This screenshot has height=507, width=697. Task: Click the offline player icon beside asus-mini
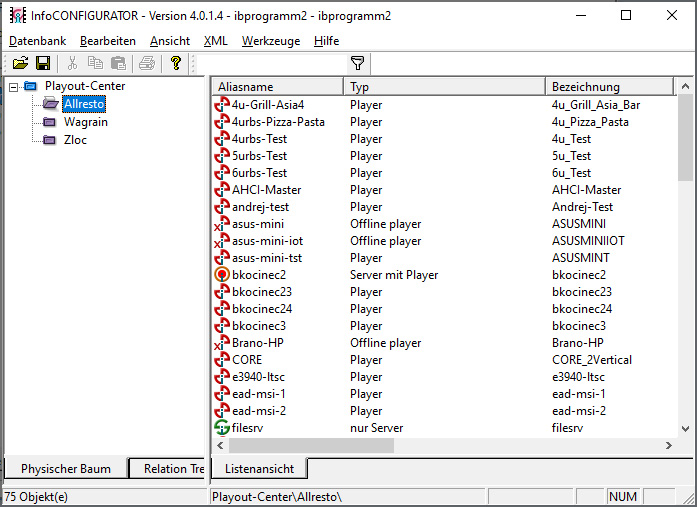point(222,224)
